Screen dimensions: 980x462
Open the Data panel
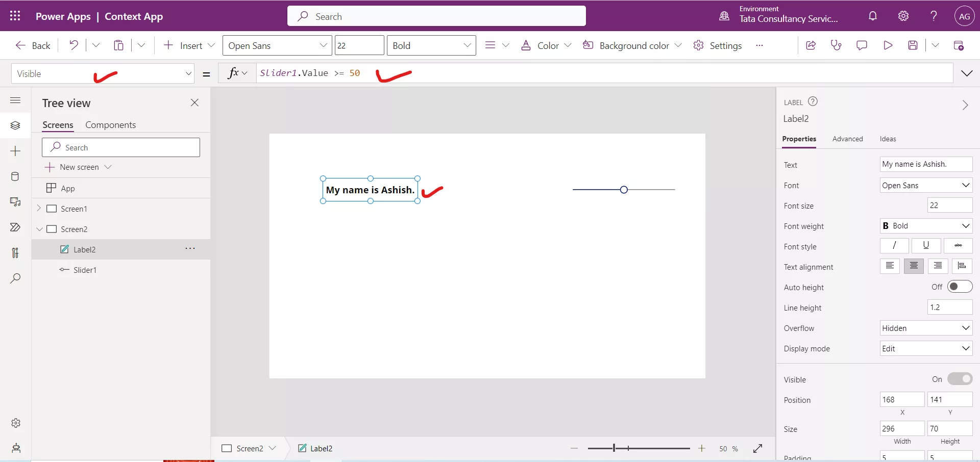(x=16, y=176)
